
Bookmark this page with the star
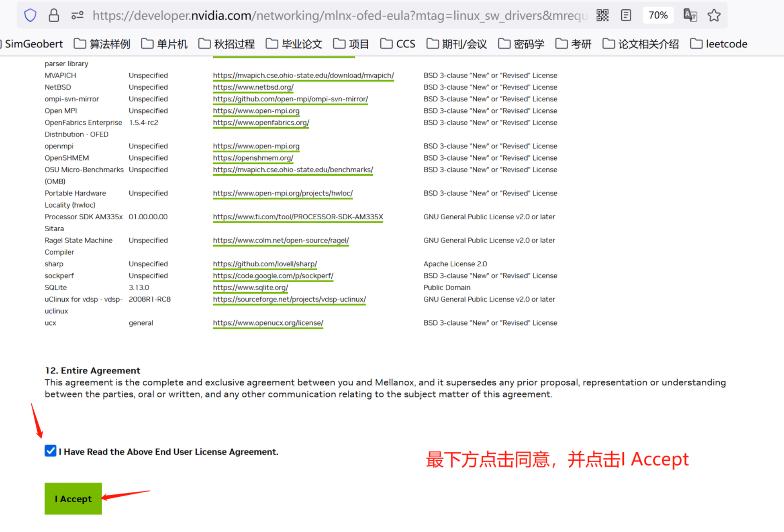click(x=714, y=15)
